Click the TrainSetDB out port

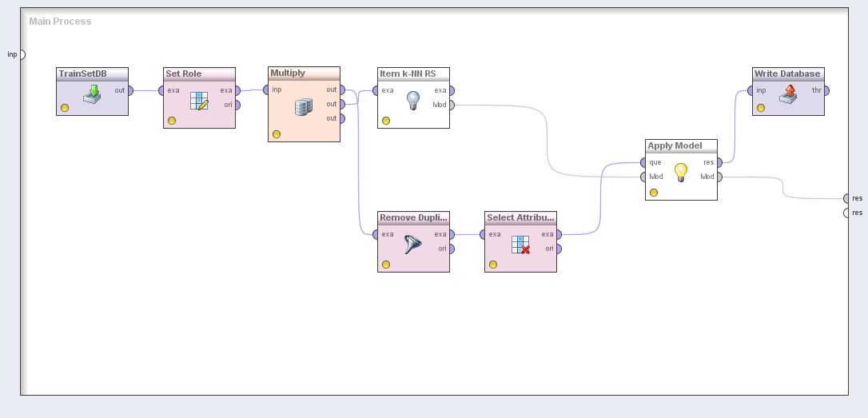click(130, 90)
